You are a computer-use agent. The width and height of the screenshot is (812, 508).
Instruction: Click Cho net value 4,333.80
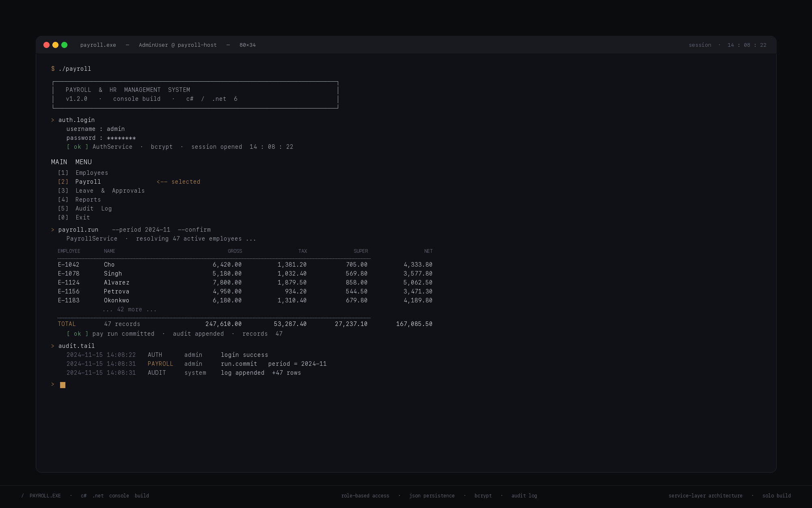(x=418, y=265)
